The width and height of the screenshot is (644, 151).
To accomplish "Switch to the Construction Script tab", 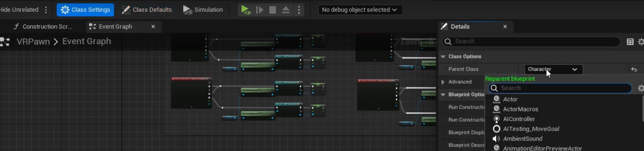I will 43,26.
